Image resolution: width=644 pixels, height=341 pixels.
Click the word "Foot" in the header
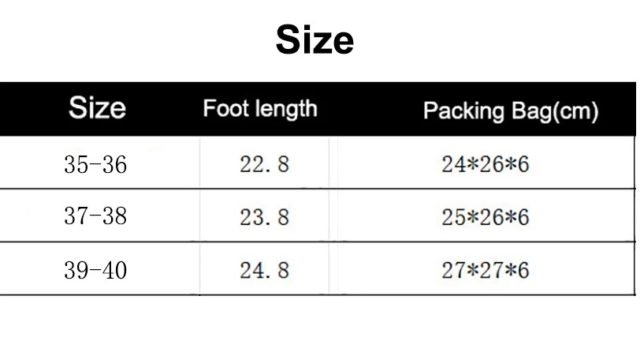click(x=220, y=108)
